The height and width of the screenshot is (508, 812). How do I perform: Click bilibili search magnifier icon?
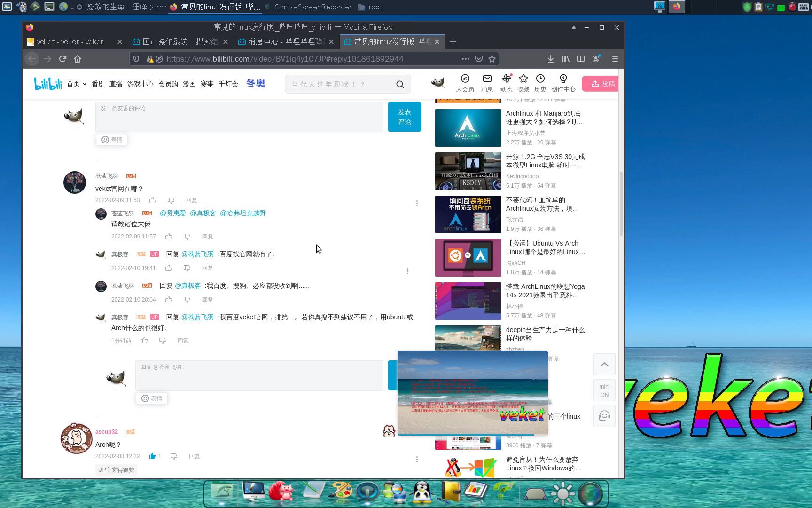400,84
